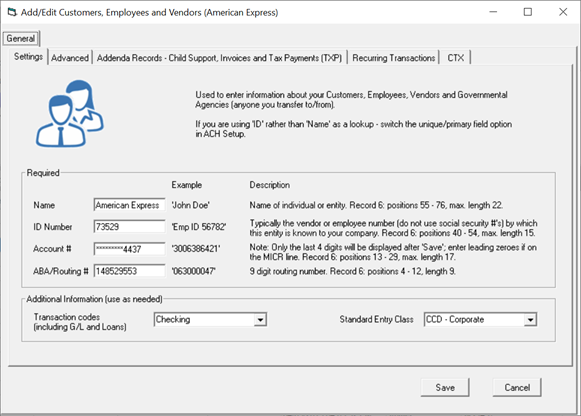Switch to the Advanced tab
This screenshot has width=581, height=416.
70,58
